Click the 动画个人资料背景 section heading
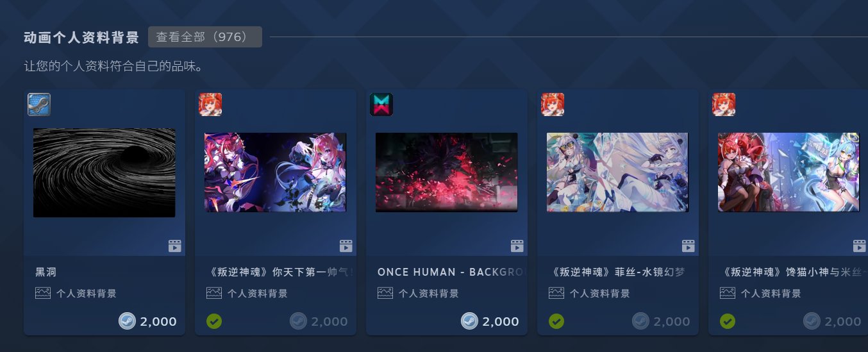 (81, 37)
